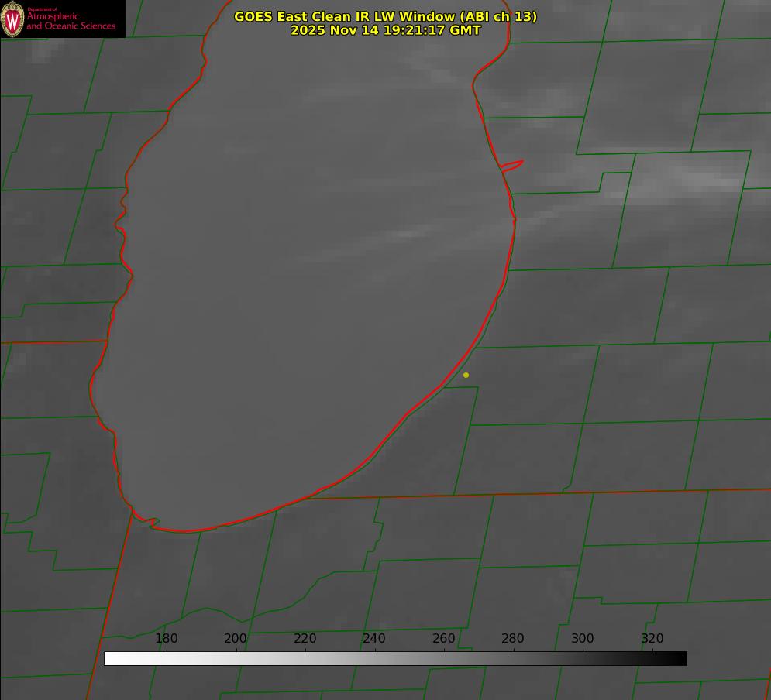Click the 280 colorbar tick label
This screenshot has width=771, height=700.
(x=513, y=639)
